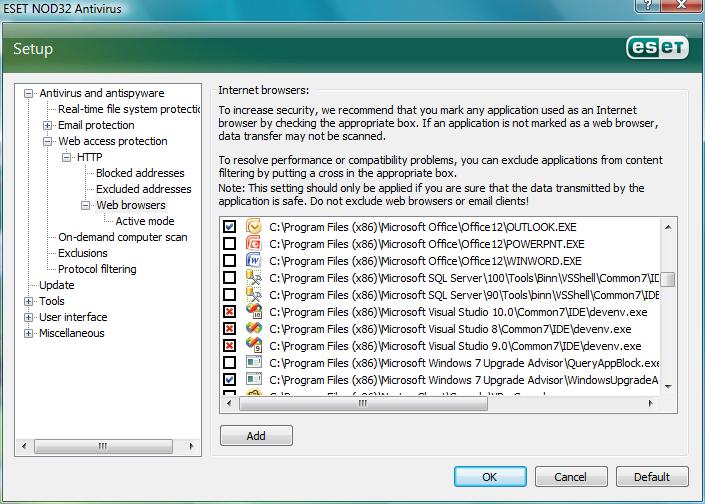Expand the Miscellaneous tree node
Viewport: 705px width, 504px height.
[x=28, y=334]
